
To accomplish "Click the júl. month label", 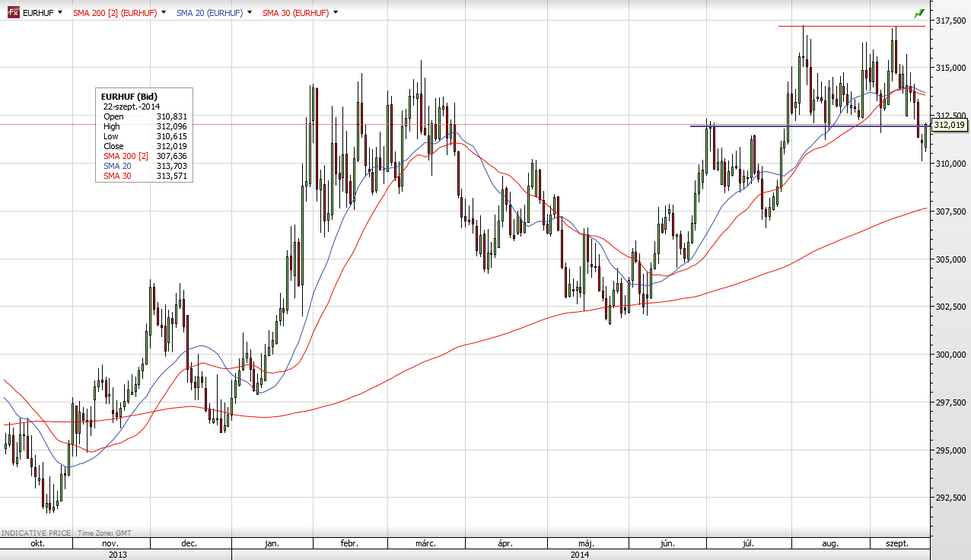I will click(x=748, y=543).
